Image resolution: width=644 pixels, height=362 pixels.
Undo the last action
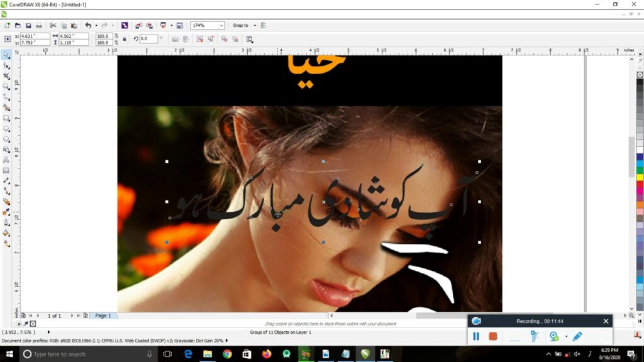pyautogui.click(x=88, y=25)
